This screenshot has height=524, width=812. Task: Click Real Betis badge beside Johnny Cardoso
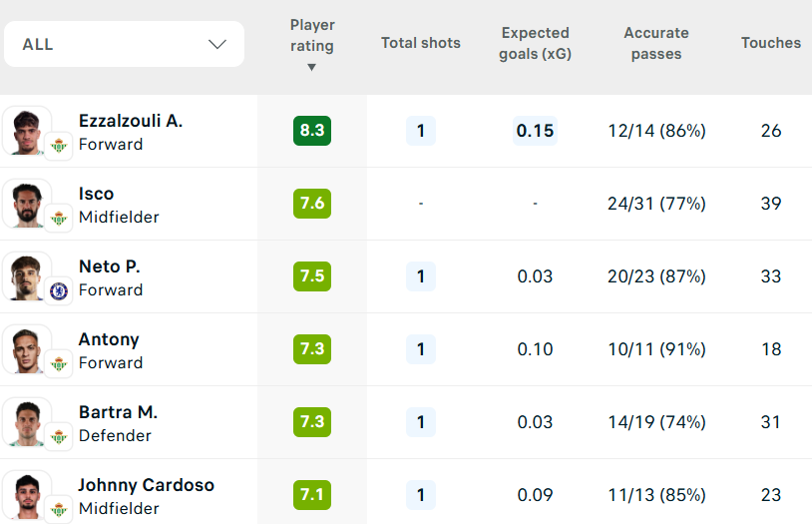[x=59, y=509]
